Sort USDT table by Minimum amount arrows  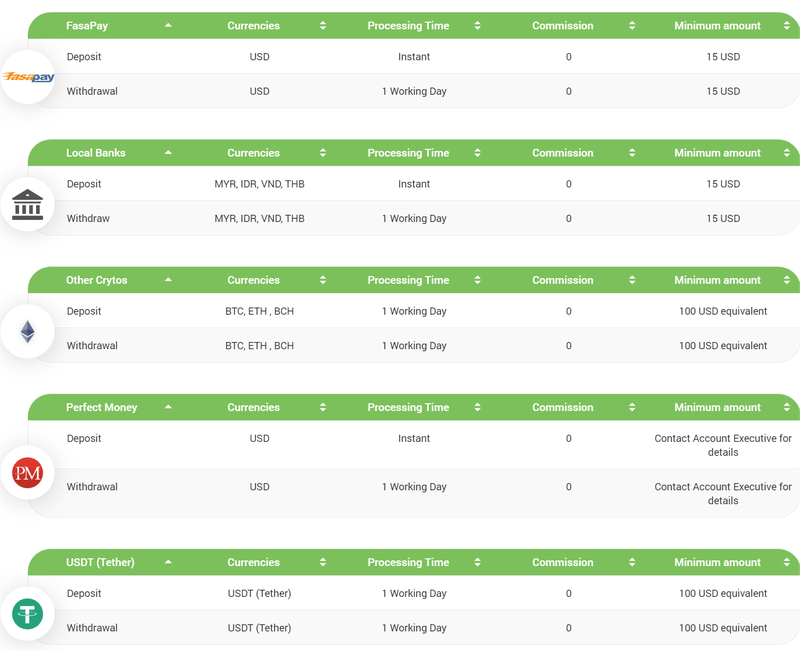[x=786, y=562]
